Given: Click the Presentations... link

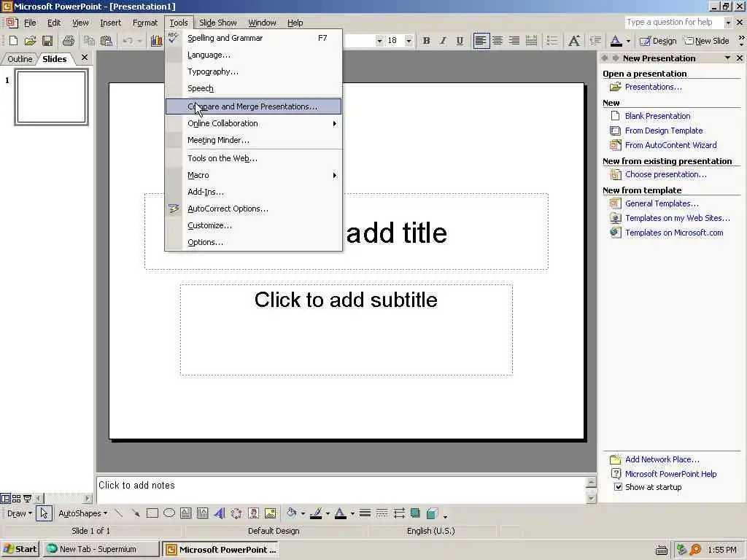Looking at the screenshot, I should coord(653,87).
